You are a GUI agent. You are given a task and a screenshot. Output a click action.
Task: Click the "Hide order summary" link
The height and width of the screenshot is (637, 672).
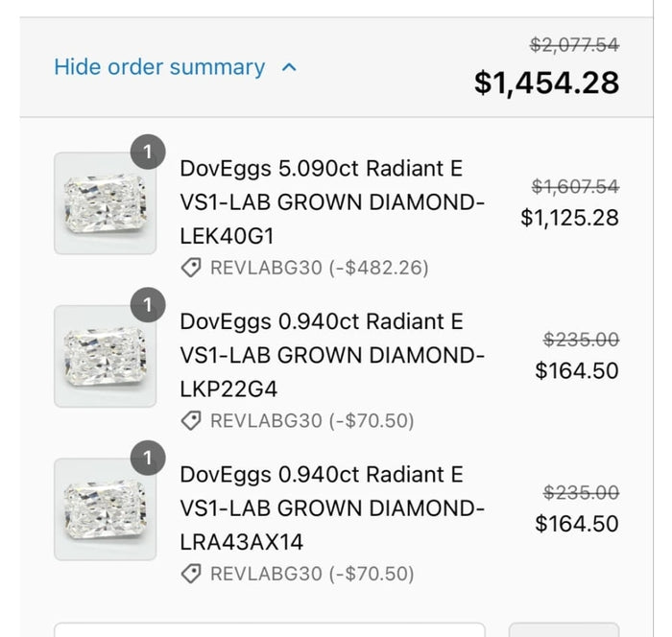(x=159, y=67)
